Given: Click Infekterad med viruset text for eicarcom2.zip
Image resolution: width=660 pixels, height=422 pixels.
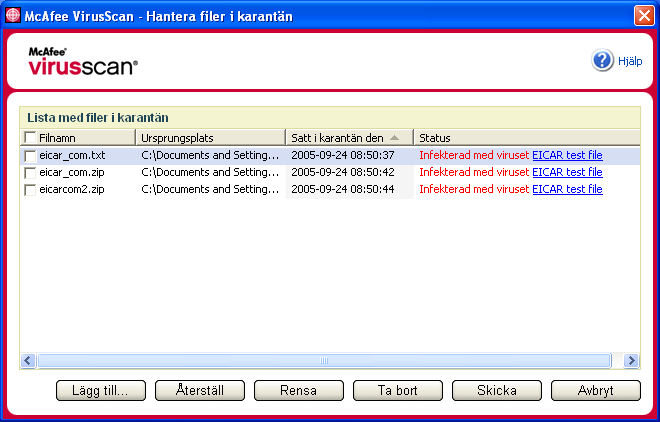Looking at the screenshot, I should click(474, 189).
